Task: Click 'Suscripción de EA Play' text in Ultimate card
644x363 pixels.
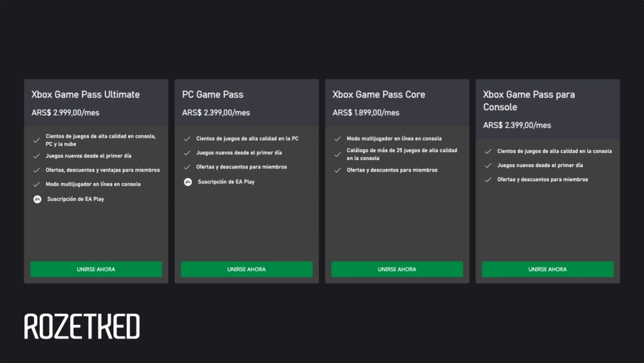Action: pyautogui.click(x=75, y=199)
